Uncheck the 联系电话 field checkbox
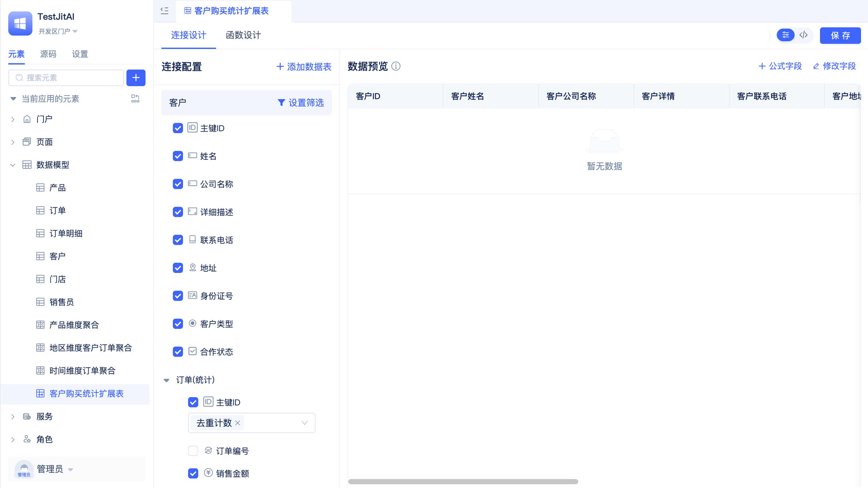868x488 pixels. point(178,240)
